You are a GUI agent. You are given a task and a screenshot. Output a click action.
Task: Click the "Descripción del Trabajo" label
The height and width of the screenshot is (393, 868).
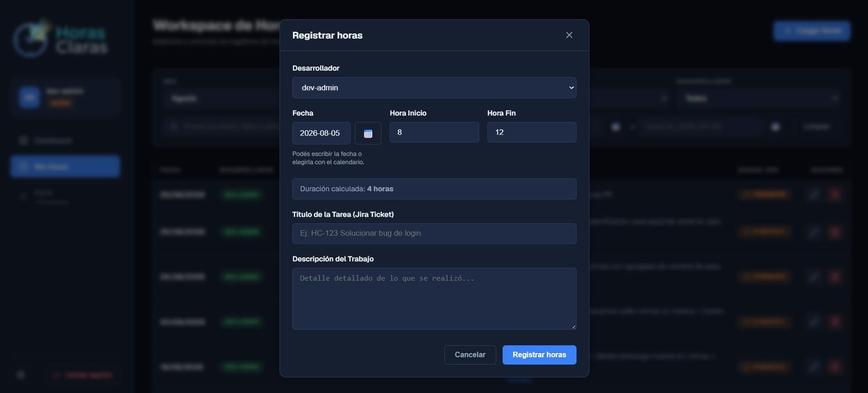click(333, 259)
